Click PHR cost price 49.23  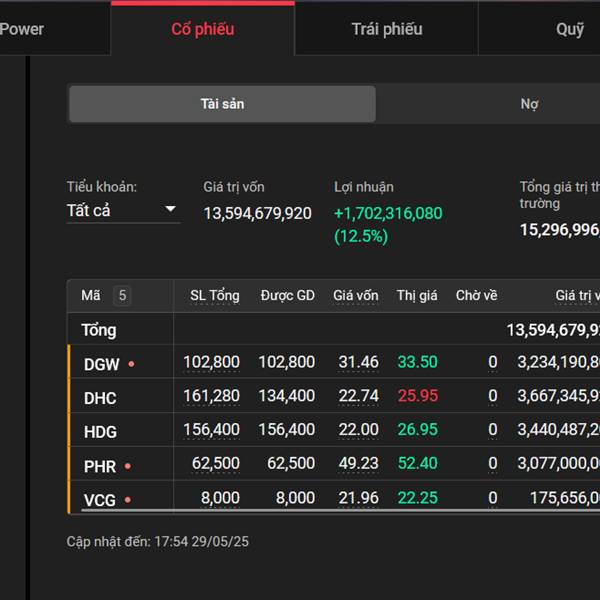tap(359, 463)
